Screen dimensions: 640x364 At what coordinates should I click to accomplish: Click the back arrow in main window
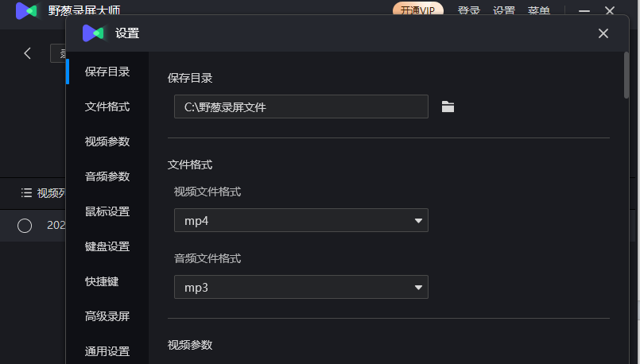tap(27, 53)
